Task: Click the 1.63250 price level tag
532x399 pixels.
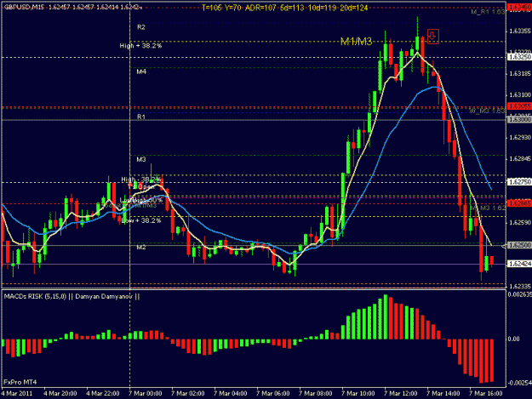Action: pos(519,57)
